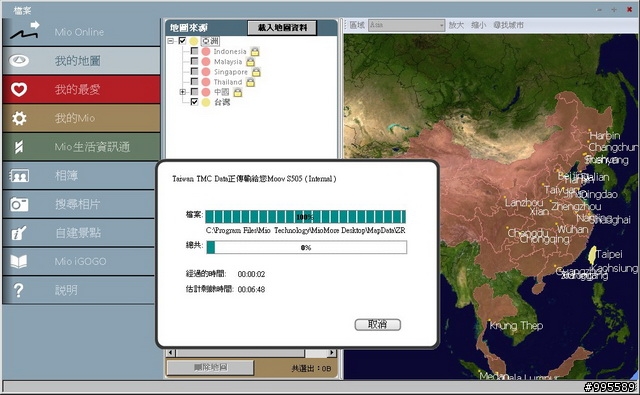Click the Mio生活資訊通 icon
This screenshot has width=640, height=395.
coord(19,147)
